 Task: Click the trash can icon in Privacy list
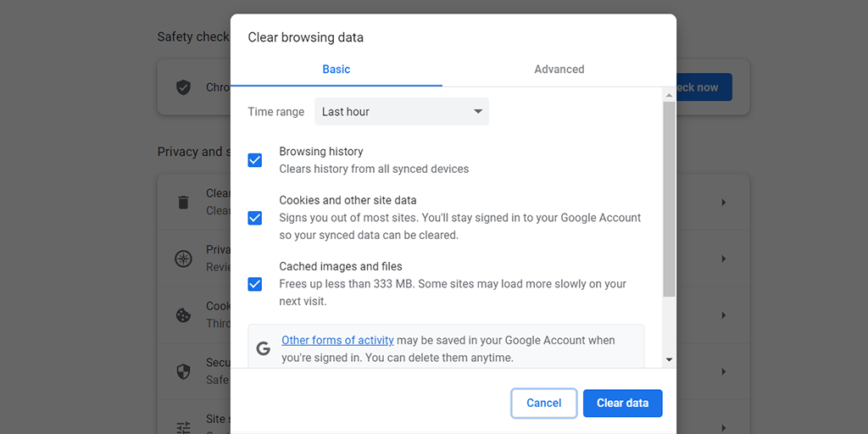tap(183, 203)
